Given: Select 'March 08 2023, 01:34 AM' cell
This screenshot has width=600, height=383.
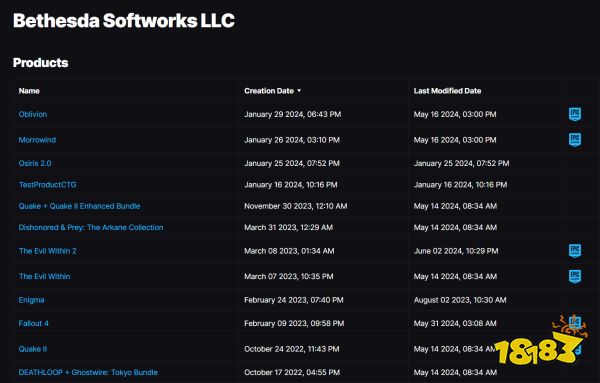Looking at the screenshot, I should [289, 251].
